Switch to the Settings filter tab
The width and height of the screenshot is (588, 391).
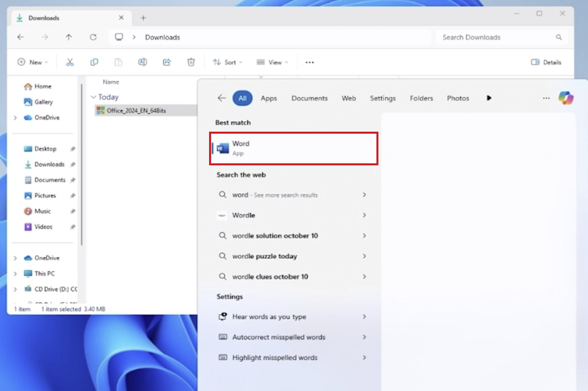pos(383,98)
